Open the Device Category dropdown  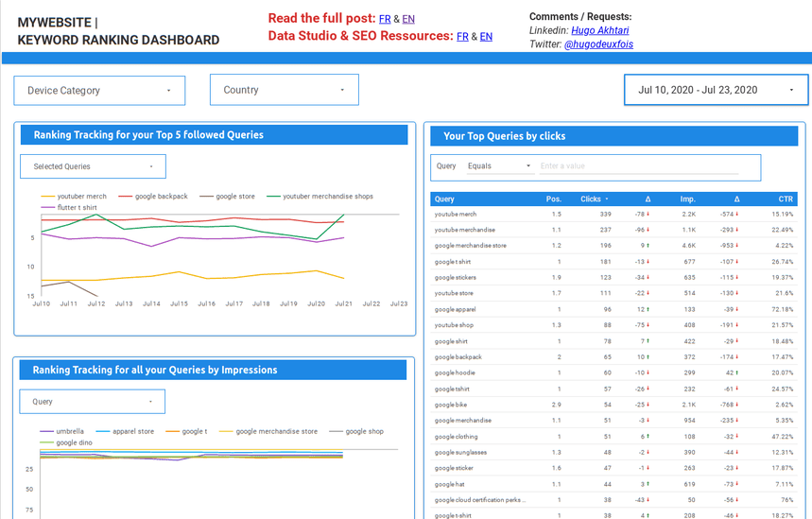click(x=99, y=91)
